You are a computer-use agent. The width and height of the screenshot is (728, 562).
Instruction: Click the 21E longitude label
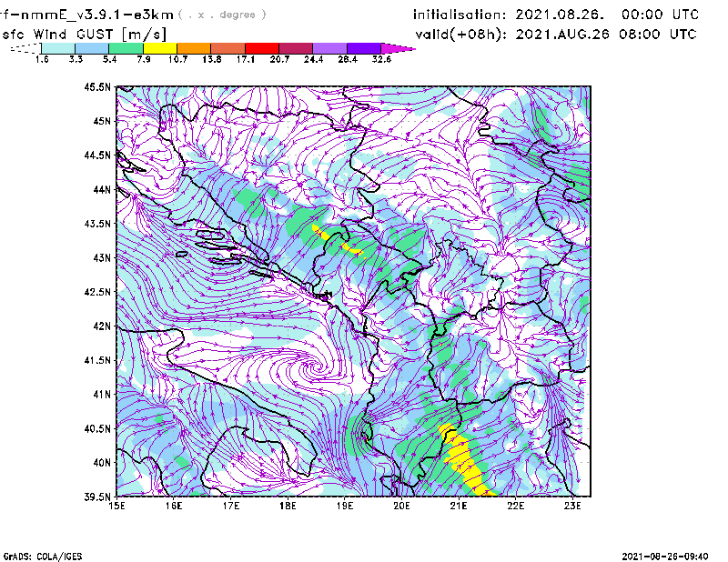click(459, 506)
